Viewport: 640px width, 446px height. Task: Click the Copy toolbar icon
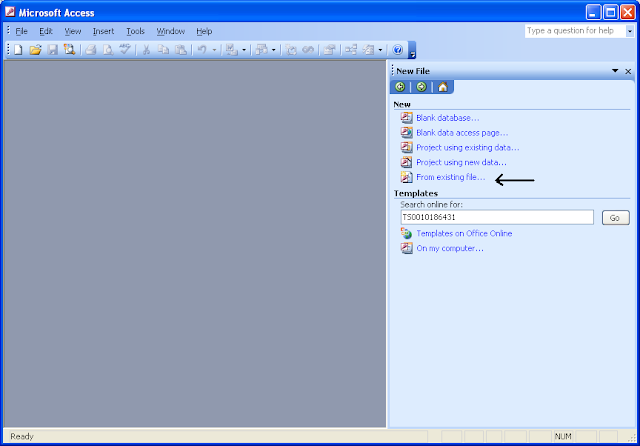coord(163,50)
